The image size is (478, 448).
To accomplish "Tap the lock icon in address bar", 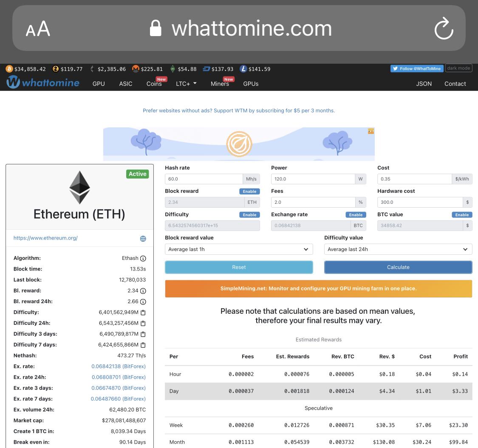I will 156,28.
